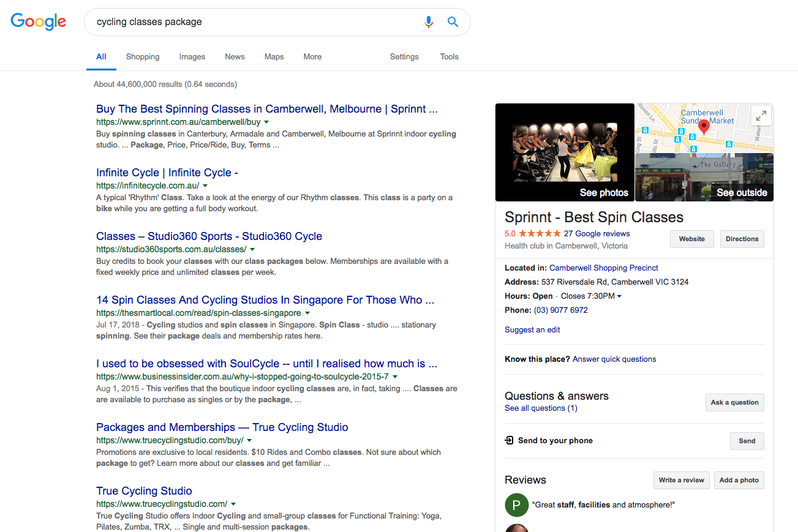Open dropdown arrow next to truecyclingstudio.com/ URL

pyautogui.click(x=233, y=504)
